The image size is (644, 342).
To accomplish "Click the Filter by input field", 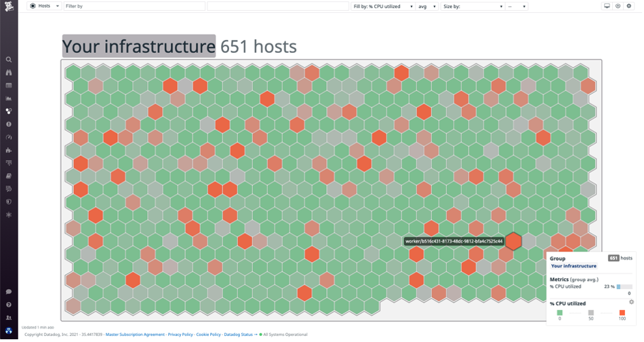I will 134,6.
